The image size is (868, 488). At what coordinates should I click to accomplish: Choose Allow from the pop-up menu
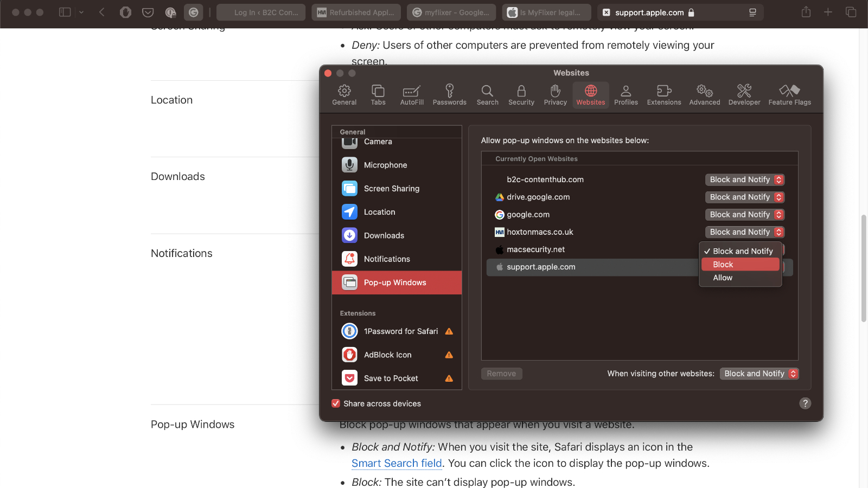[x=723, y=278]
